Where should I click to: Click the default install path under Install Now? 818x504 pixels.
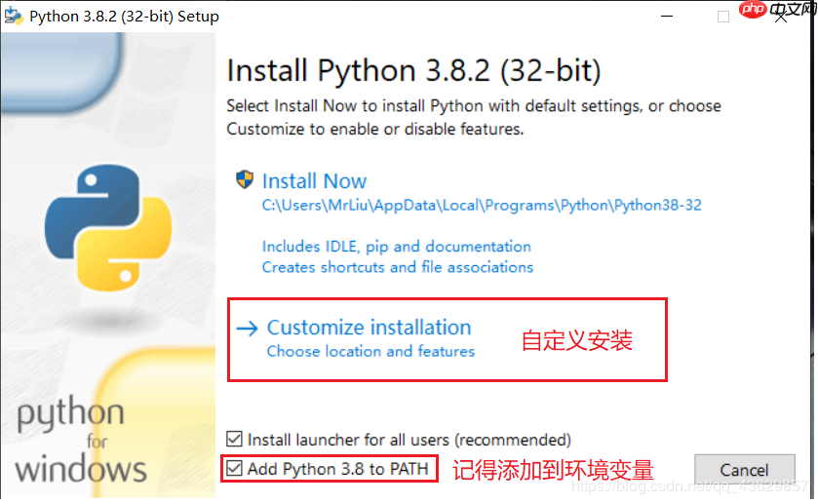point(482,205)
